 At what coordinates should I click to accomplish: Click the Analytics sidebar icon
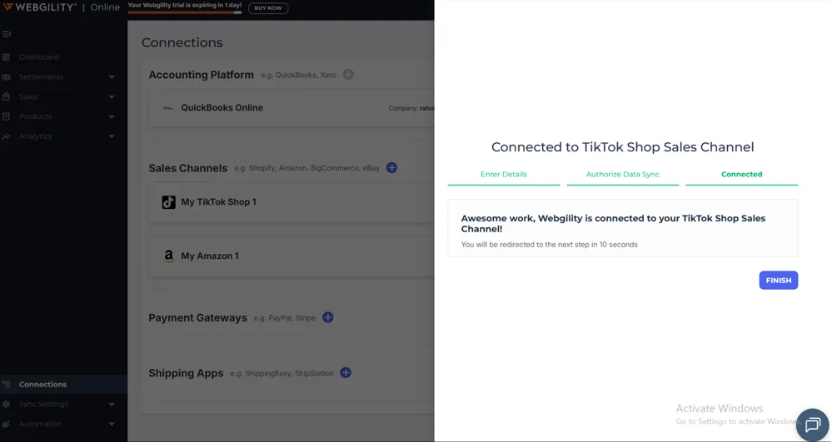[x=6, y=136]
